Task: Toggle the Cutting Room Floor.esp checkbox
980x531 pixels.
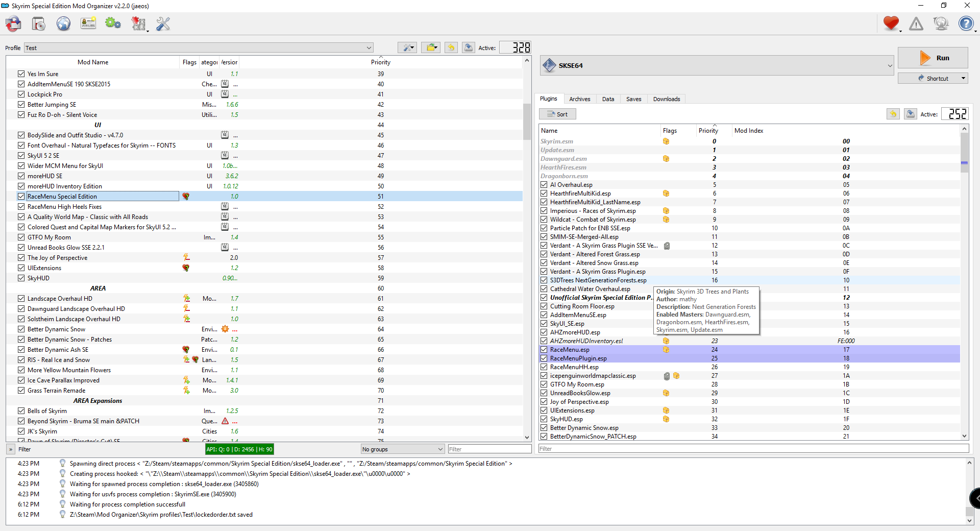Action: (544, 306)
